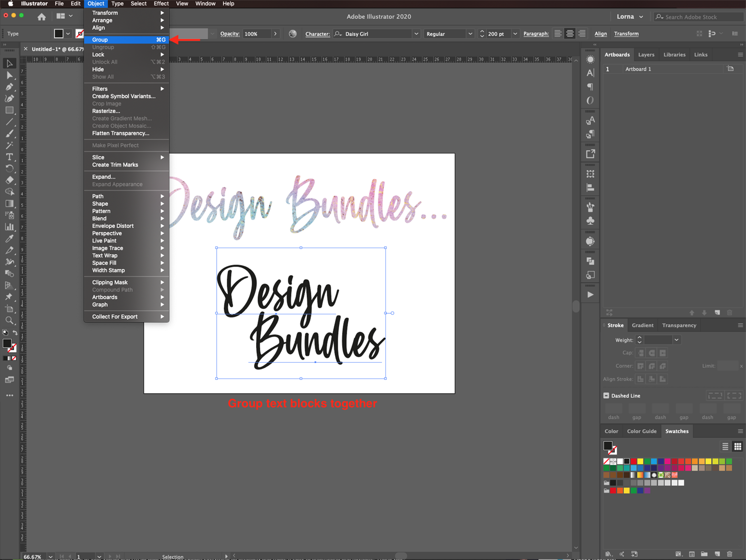746x560 pixels.
Task: Pick the yellow swatch in top row
Action: tap(641, 462)
